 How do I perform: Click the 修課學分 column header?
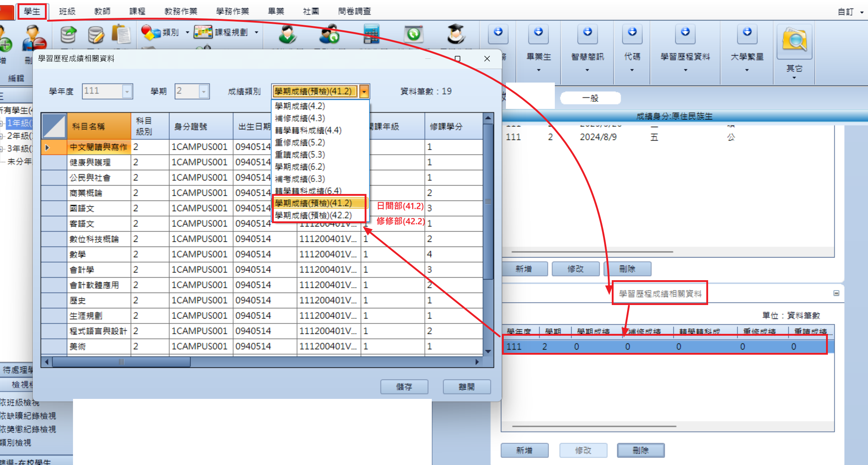click(454, 126)
